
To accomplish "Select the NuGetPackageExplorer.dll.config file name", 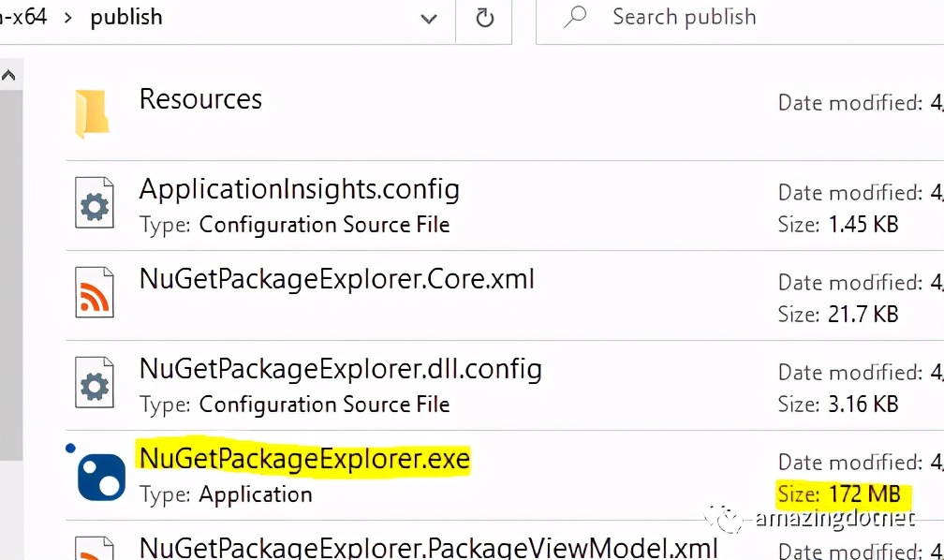I will pyautogui.click(x=340, y=369).
